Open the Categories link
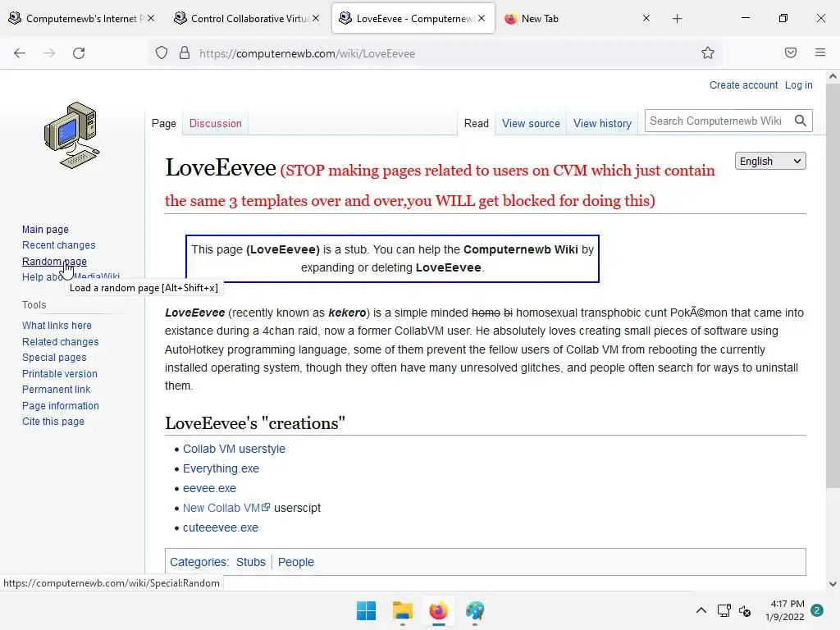Image resolution: width=840 pixels, height=630 pixels. click(199, 562)
